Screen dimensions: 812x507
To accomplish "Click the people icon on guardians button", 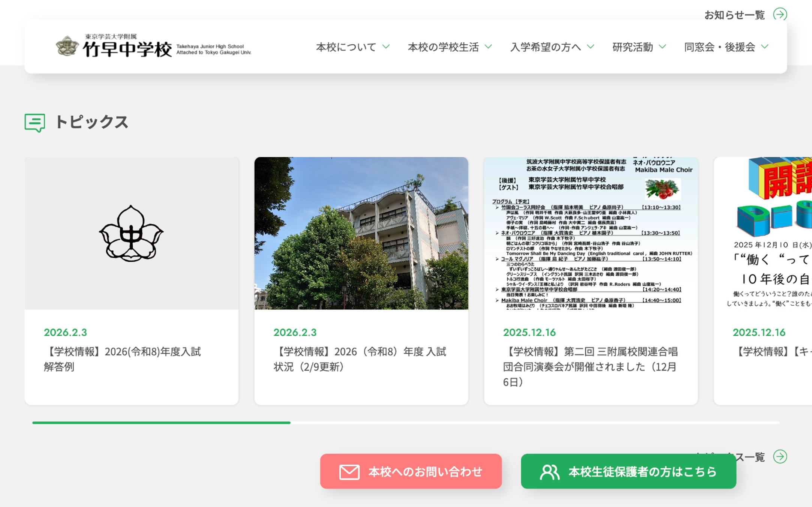I will (x=550, y=472).
